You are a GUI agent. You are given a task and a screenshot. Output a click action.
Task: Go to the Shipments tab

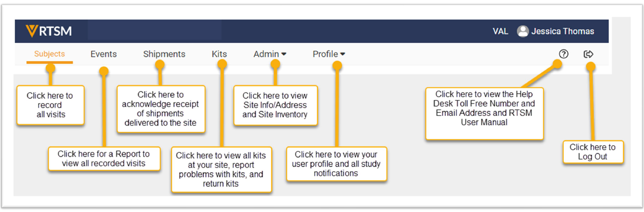(164, 54)
